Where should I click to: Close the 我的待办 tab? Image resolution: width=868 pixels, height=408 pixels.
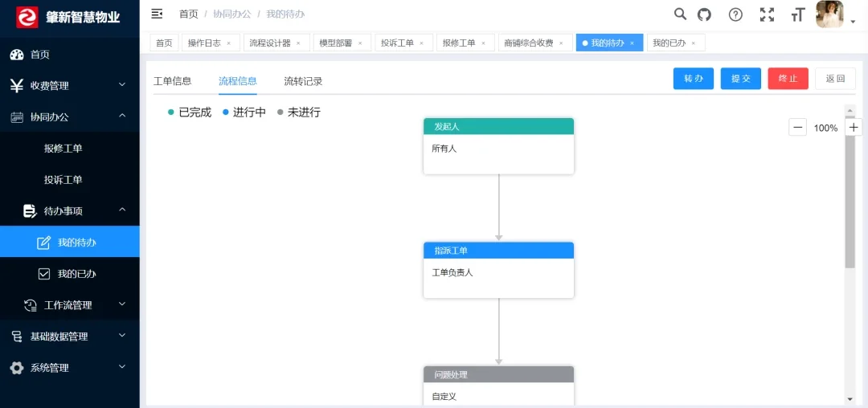click(633, 43)
